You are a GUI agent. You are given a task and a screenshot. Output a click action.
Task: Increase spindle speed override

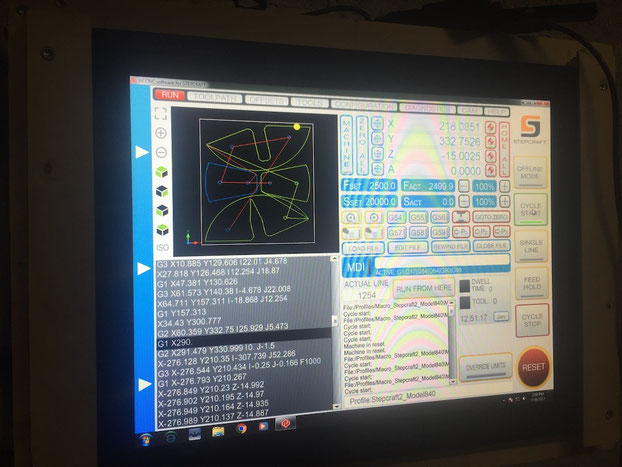504,202
